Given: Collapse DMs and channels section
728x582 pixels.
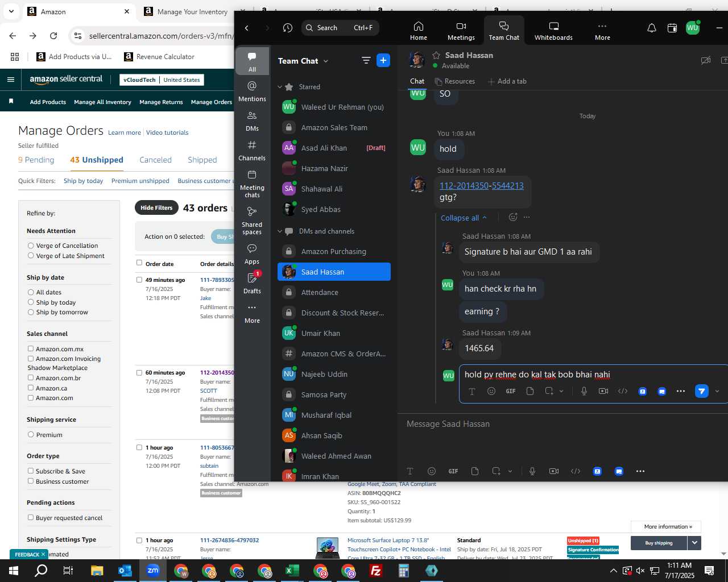Looking at the screenshot, I should click(280, 231).
